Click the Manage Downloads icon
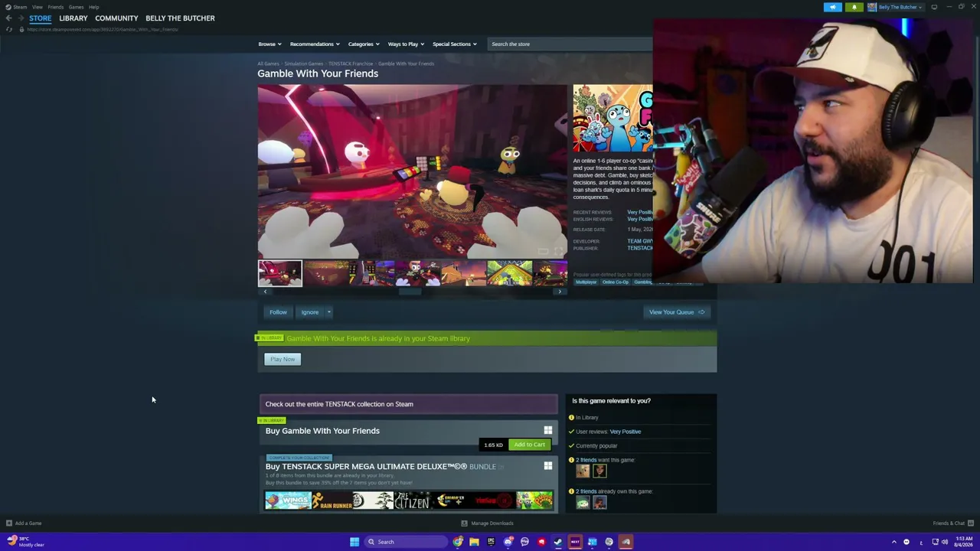The height and width of the screenshot is (551, 980). [464, 523]
